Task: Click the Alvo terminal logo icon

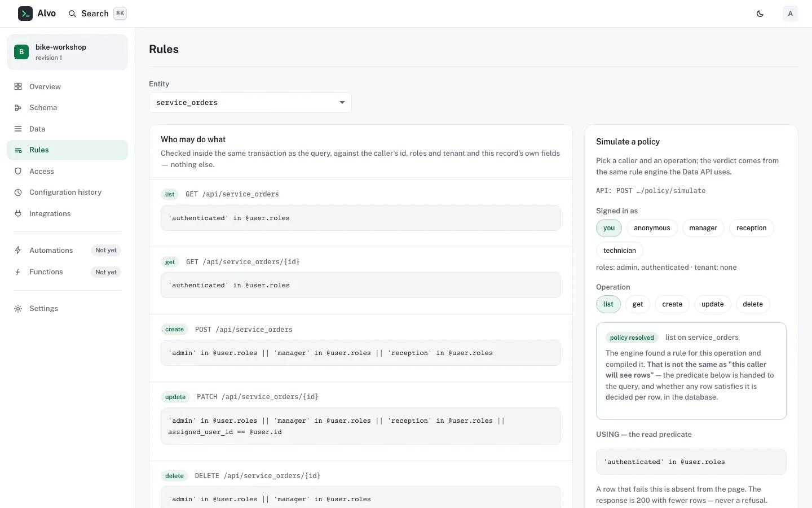Action: tap(25, 14)
